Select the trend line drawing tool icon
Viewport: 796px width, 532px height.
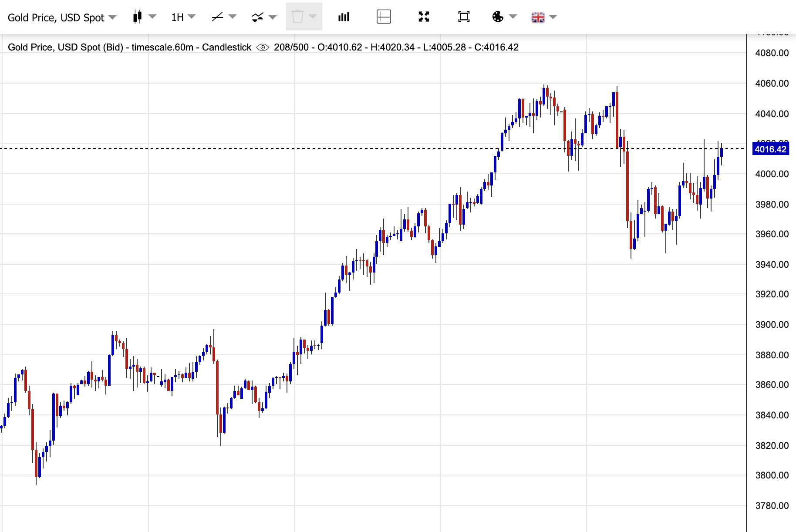pyautogui.click(x=217, y=17)
